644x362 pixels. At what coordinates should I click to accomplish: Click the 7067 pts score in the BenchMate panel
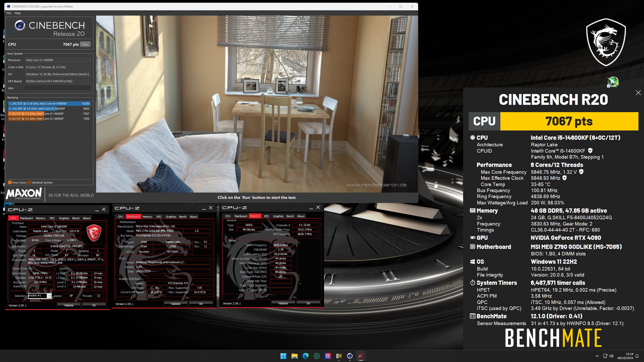pyautogui.click(x=569, y=121)
